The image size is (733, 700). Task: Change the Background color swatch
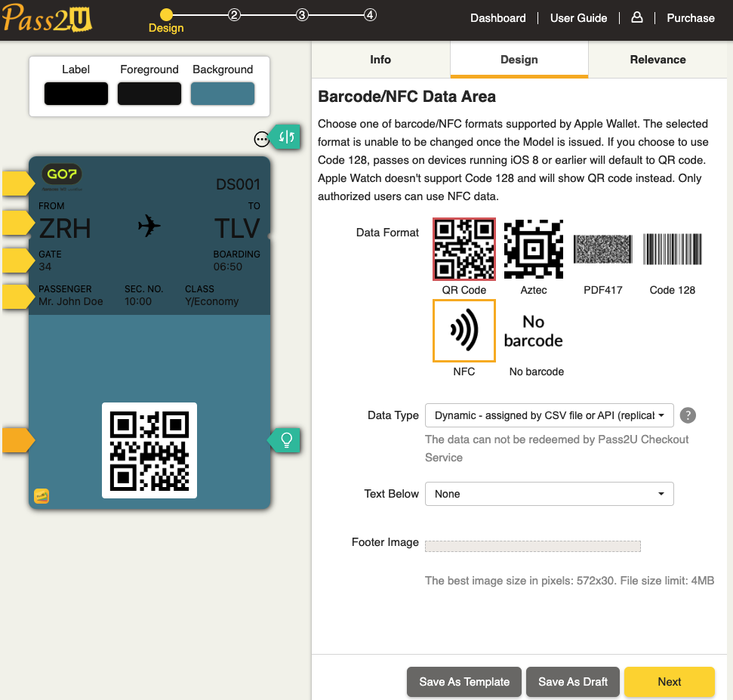[x=222, y=93]
